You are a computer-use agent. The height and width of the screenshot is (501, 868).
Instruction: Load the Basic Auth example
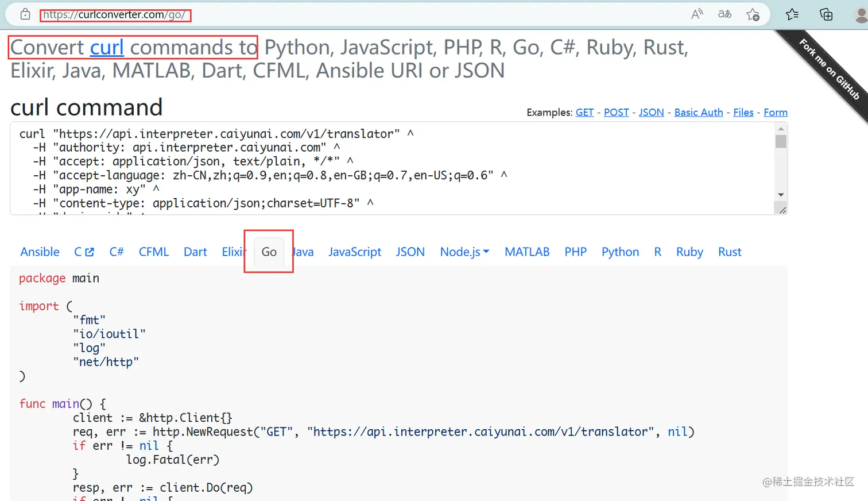point(699,112)
